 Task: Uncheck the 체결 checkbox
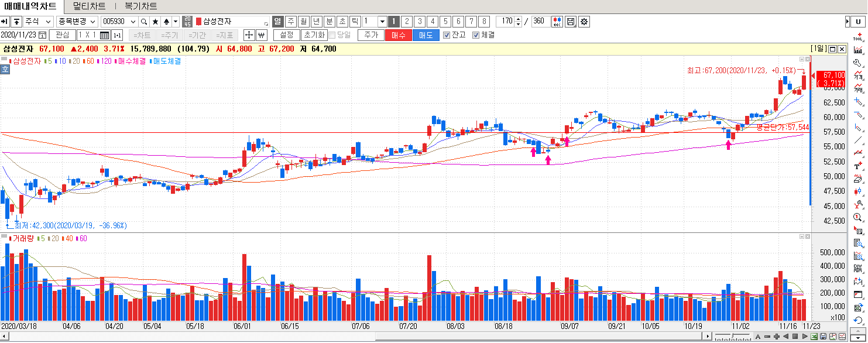(476, 35)
